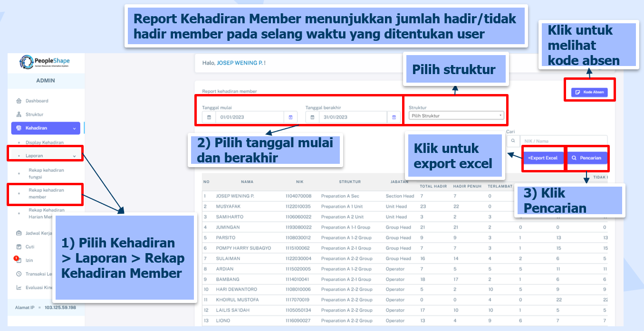
Task: Click the magnifier icon beside NIK / Nama
Action: point(513,141)
